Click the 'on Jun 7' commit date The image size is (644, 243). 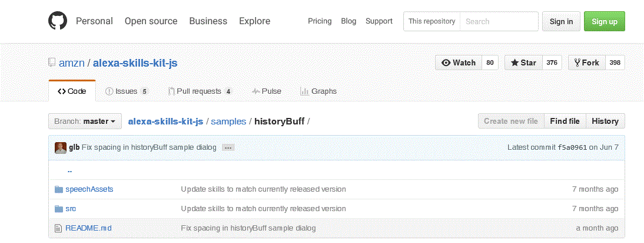(604, 147)
